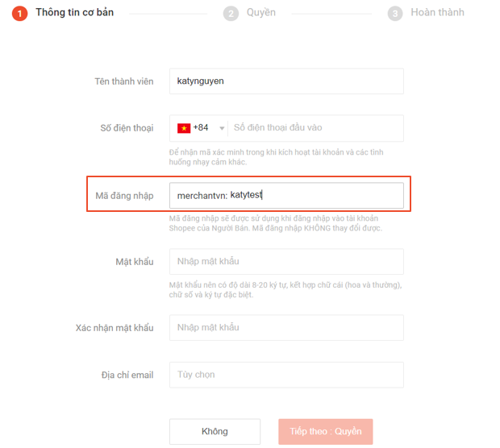Click the merchantvn: prefix text
The height and width of the screenshot is (448, 500).
tap(202, 196)
